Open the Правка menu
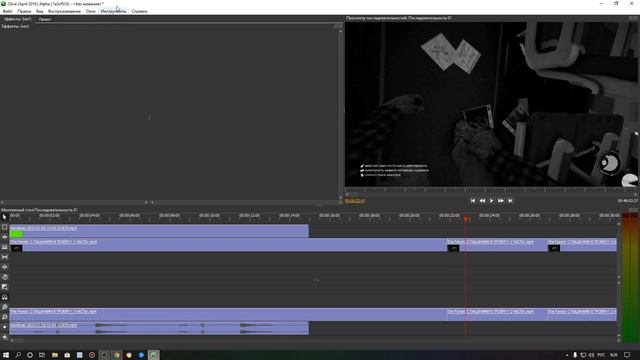 pyautogui.click(x=24, y=11)
